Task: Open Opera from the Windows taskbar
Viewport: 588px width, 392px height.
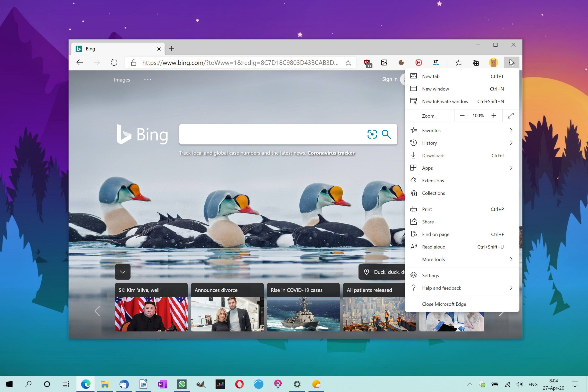Action: tap(239, 384)
